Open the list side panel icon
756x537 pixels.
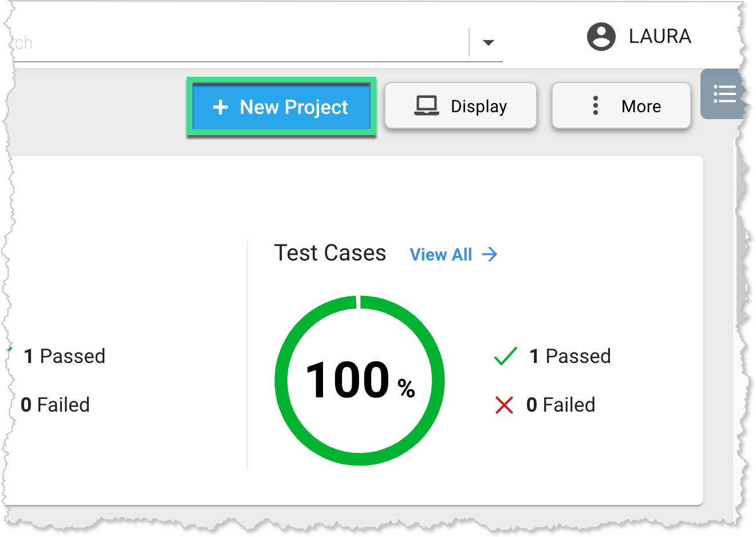tap(724, 94)
